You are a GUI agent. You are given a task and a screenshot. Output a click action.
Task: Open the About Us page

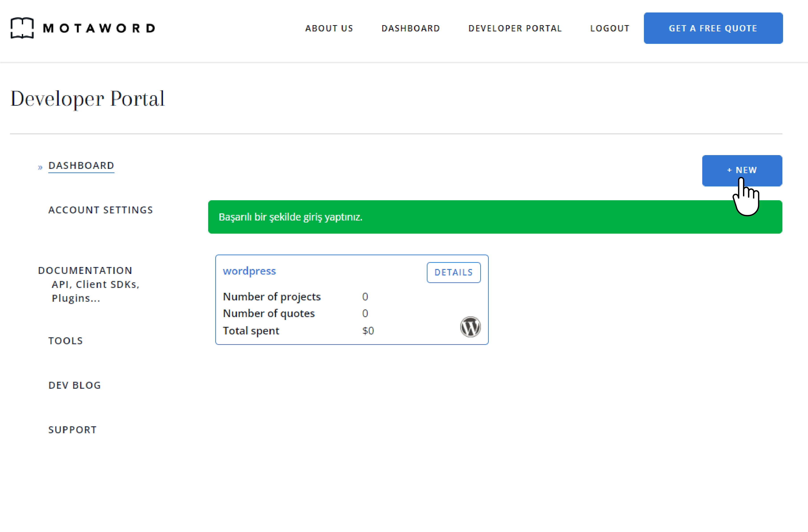[x=329, y=28]
